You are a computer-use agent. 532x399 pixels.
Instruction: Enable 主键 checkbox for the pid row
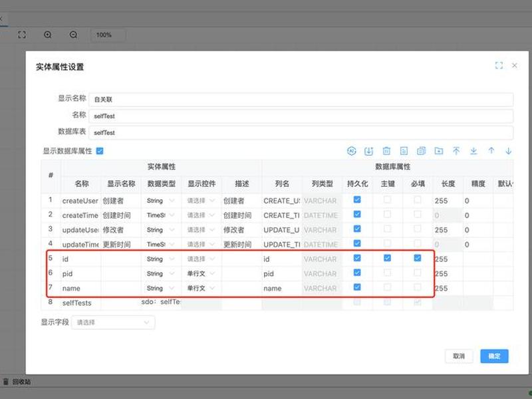[387, 273]
